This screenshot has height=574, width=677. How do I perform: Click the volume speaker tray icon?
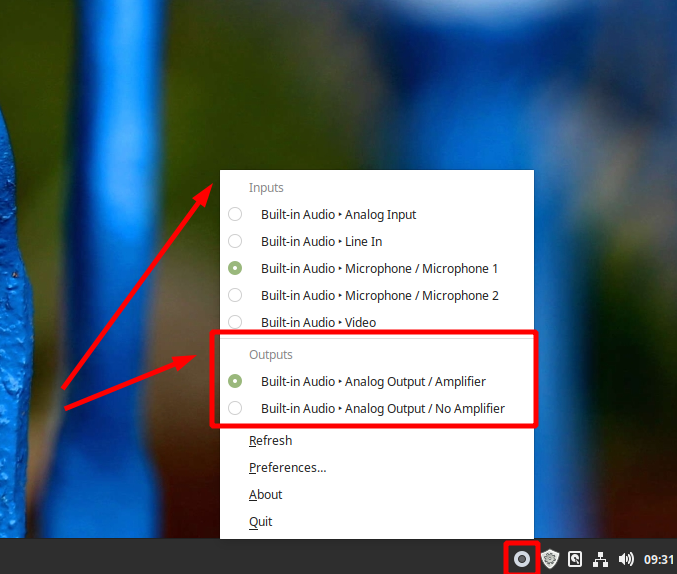pyautogui.click(x=626, y=559)
